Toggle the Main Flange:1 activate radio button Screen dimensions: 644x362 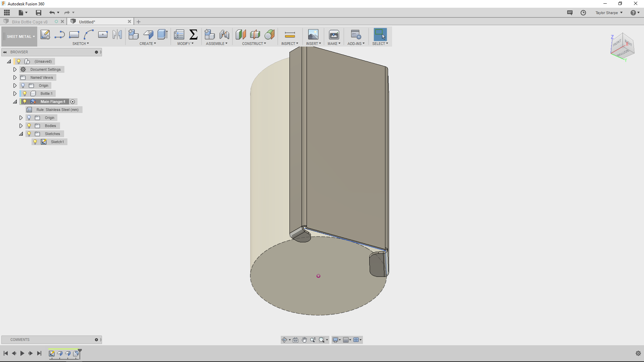(x=73, y=102)
